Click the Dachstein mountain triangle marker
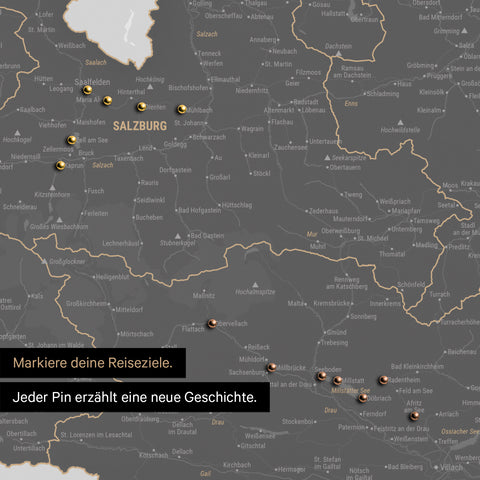The height and width of the screenshot is (480, 480). (x=339, y=53)
